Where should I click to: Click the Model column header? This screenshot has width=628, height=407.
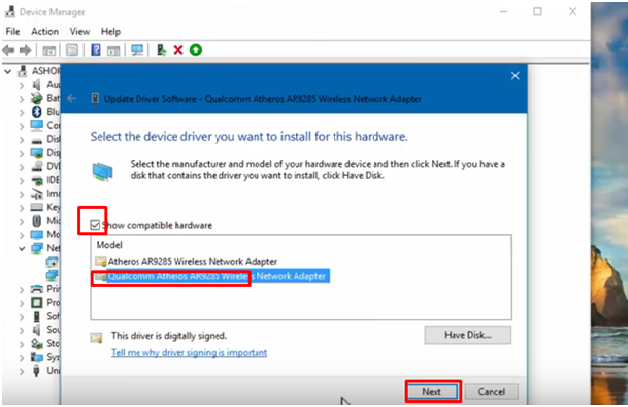pos(109,245)
